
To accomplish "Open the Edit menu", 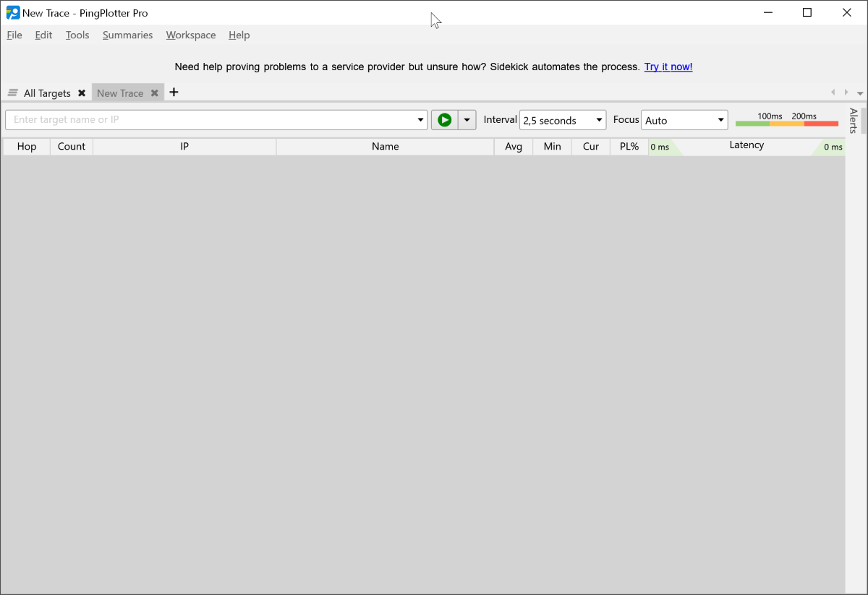I will click(43, 35).
